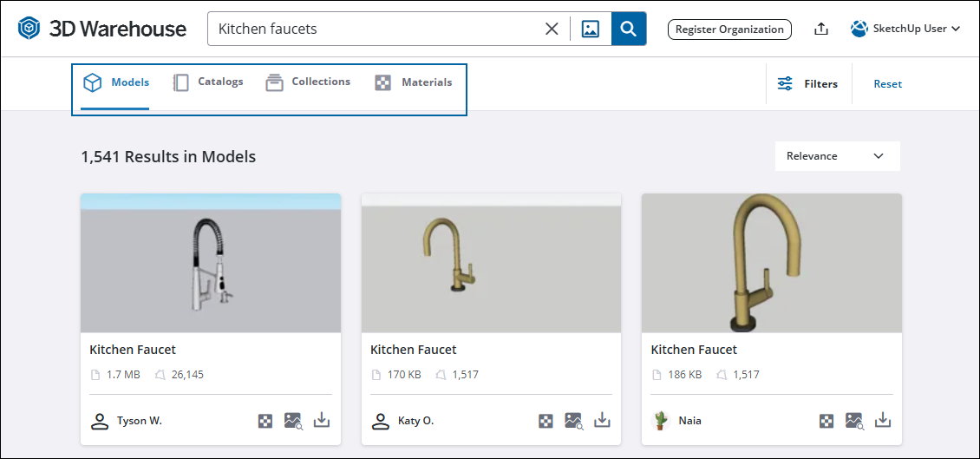Click Katy O. profile avatar icon
This screenshot has width=980, height=459.
380,421
